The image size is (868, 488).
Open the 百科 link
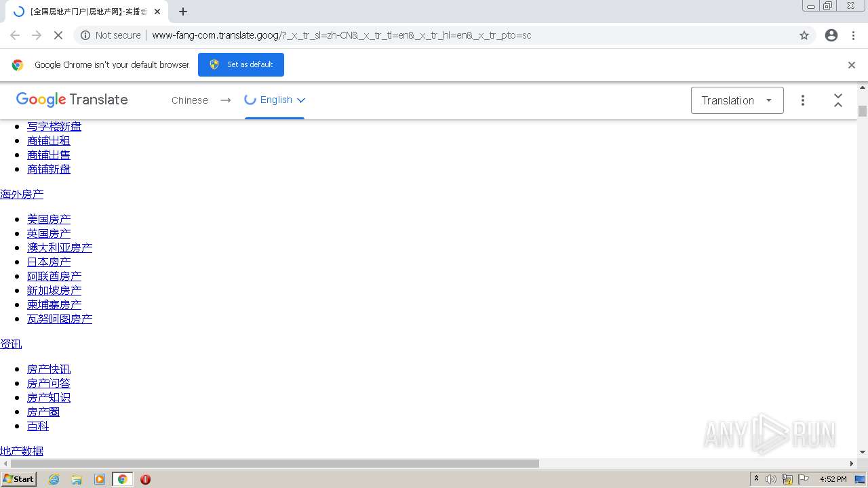[x=38, y=426]
